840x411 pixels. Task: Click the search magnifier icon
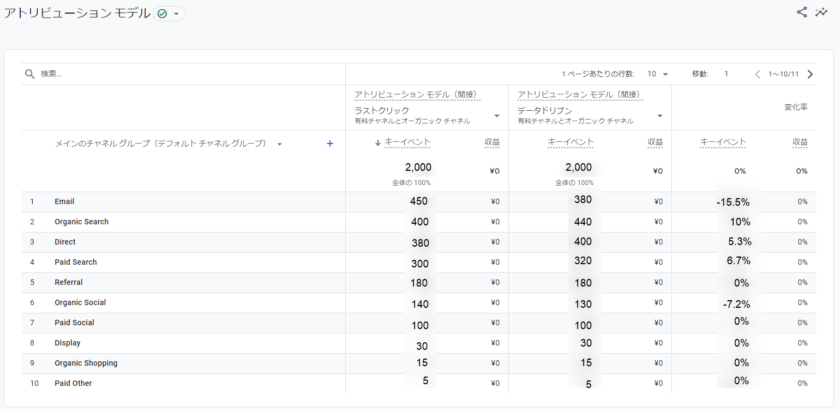tap(30, 74)
